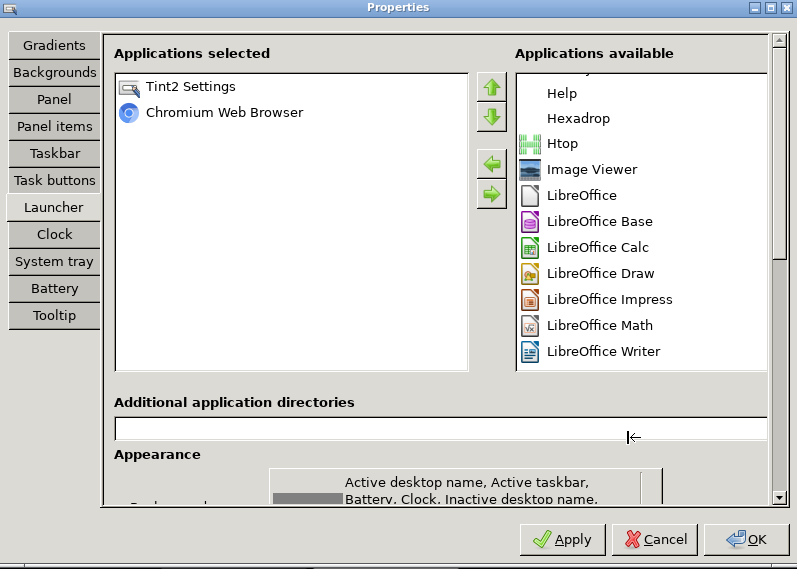Click the LibreOffice Math icon
797x569 pixels.
tap(530, 325)
